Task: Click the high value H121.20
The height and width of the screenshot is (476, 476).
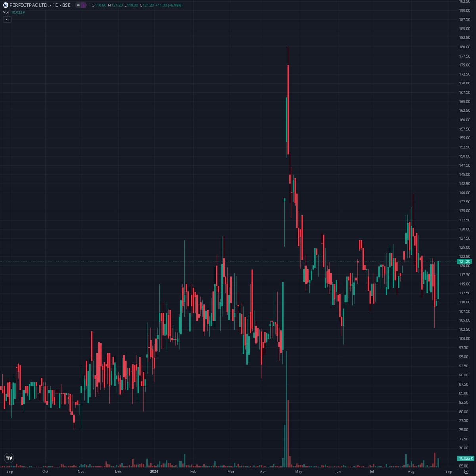Action: click(x=115, y=5)
